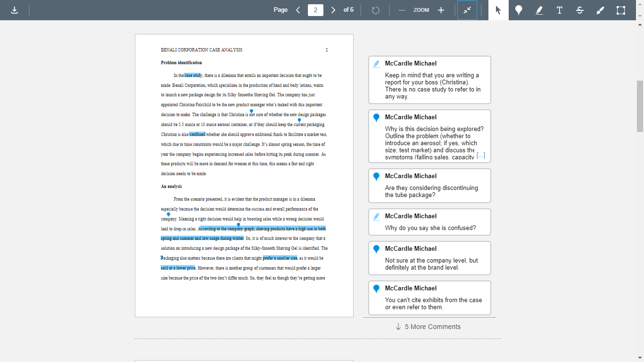Click highlight icon on 'she is confused' comment

(x=376, y=216)
